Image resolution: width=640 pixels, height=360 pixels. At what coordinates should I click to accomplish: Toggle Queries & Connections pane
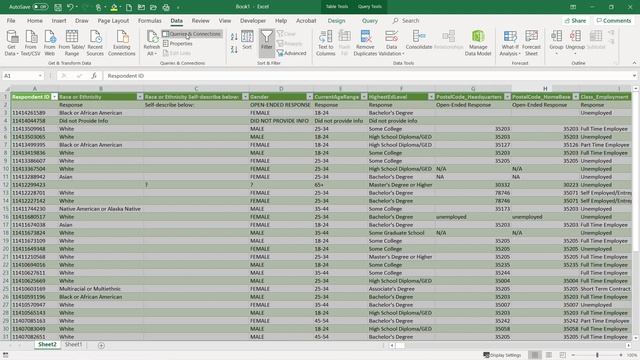[192, 34]
